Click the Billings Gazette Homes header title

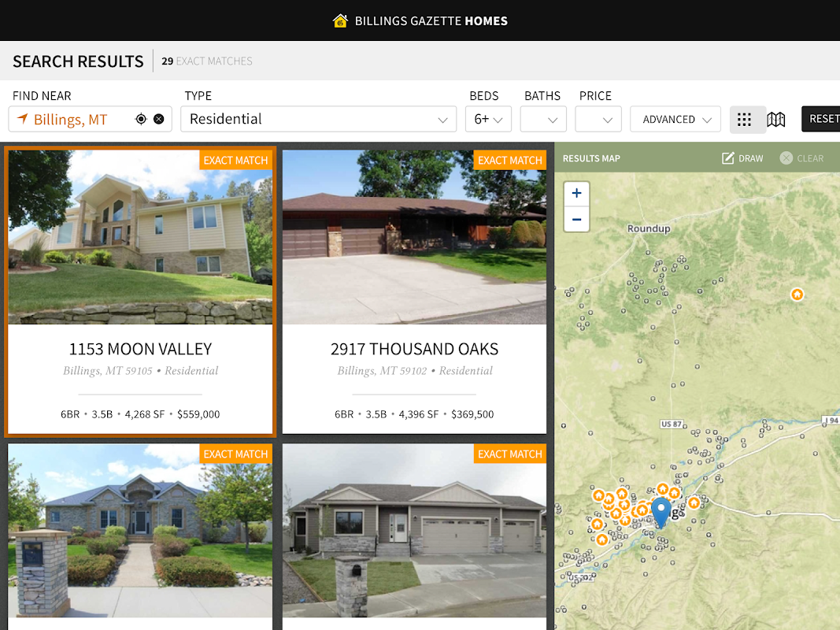tap(431, 21)
